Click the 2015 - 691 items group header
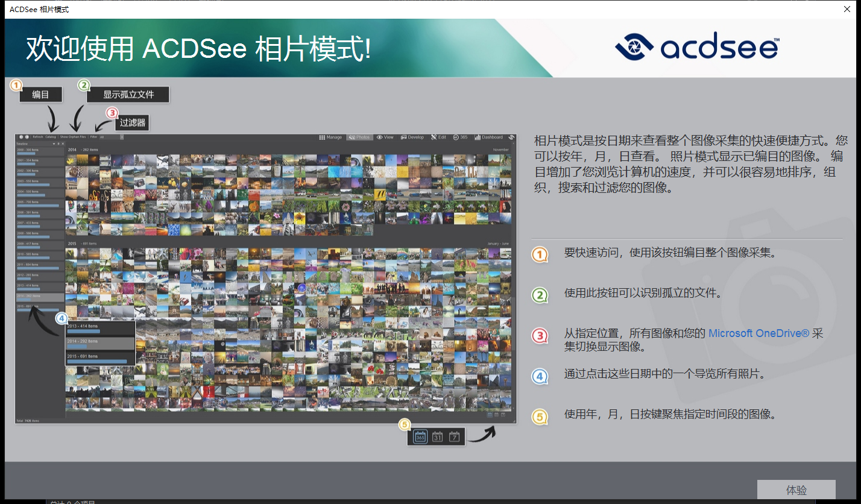This screenshot has height=504, width=861. tap(83, 243)
